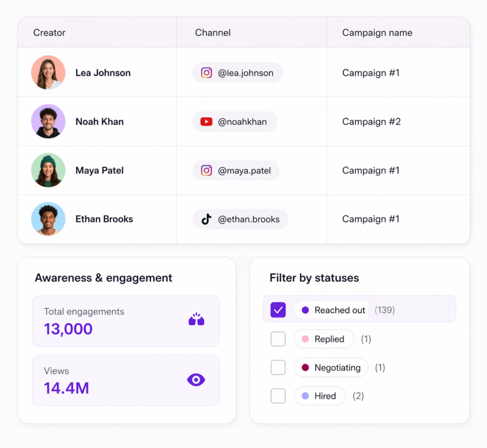487x448 pixels.
Task: Click the YouTube icon beside @noahkhan
Action: point(206,122)
